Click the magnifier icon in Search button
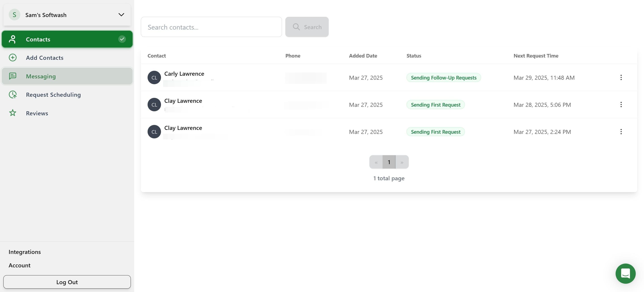This screenshot has width=644, height=292. 296,27
